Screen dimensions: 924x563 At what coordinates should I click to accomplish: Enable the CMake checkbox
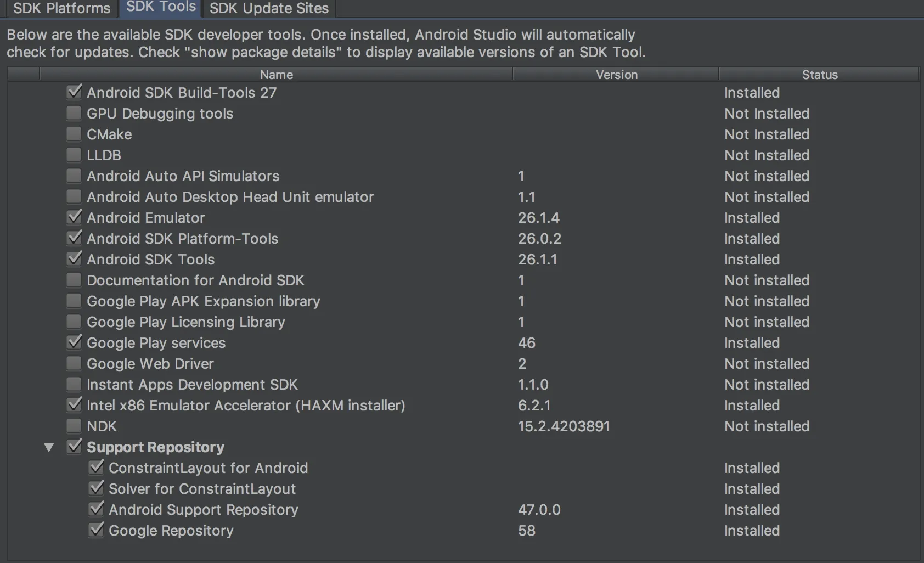74,134
